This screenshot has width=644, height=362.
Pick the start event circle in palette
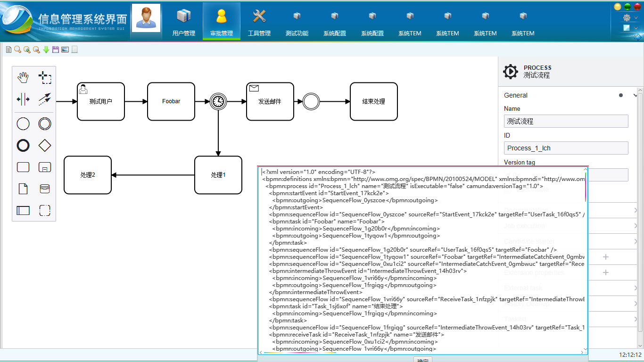click(x=23, y=124)
